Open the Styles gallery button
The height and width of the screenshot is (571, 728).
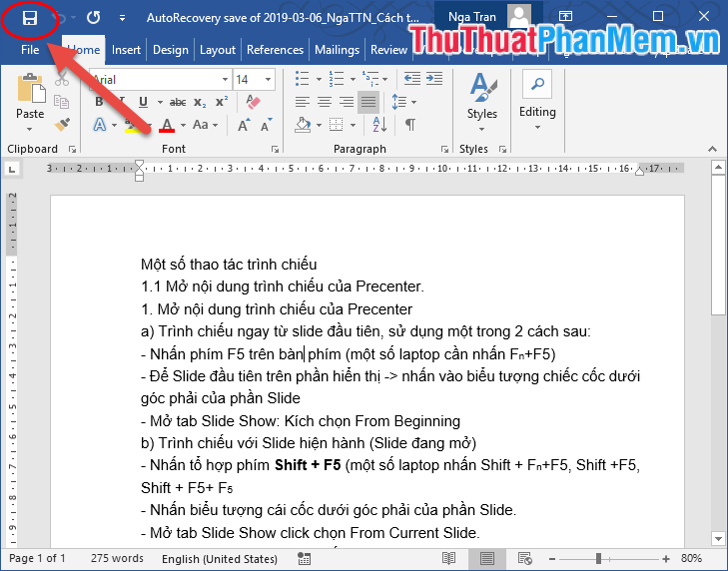pyautogui.click(x=482, y=101)
